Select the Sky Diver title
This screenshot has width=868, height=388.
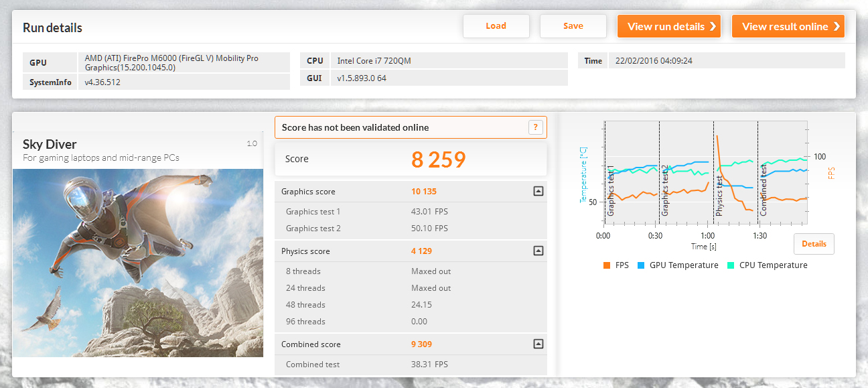[50, 144]
